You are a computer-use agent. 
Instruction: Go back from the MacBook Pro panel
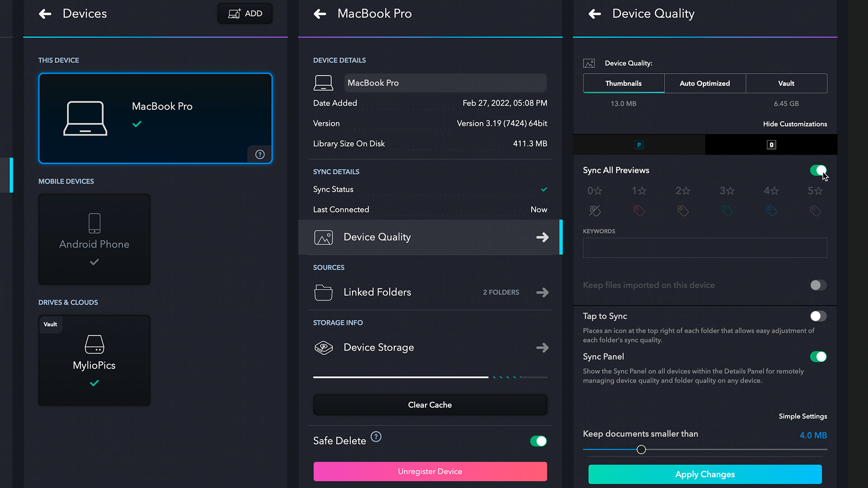(x=320, y=14)
